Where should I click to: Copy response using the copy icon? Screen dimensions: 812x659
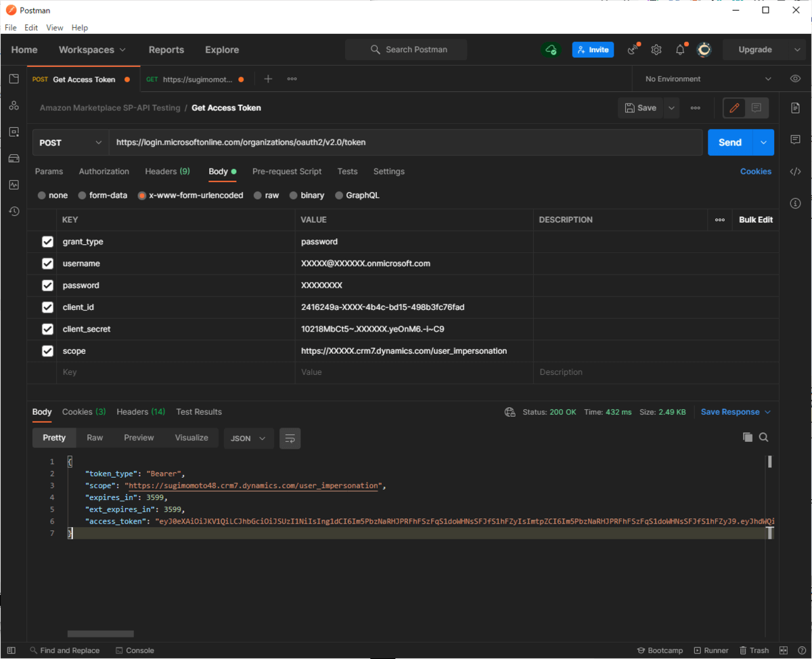(747, 437)
